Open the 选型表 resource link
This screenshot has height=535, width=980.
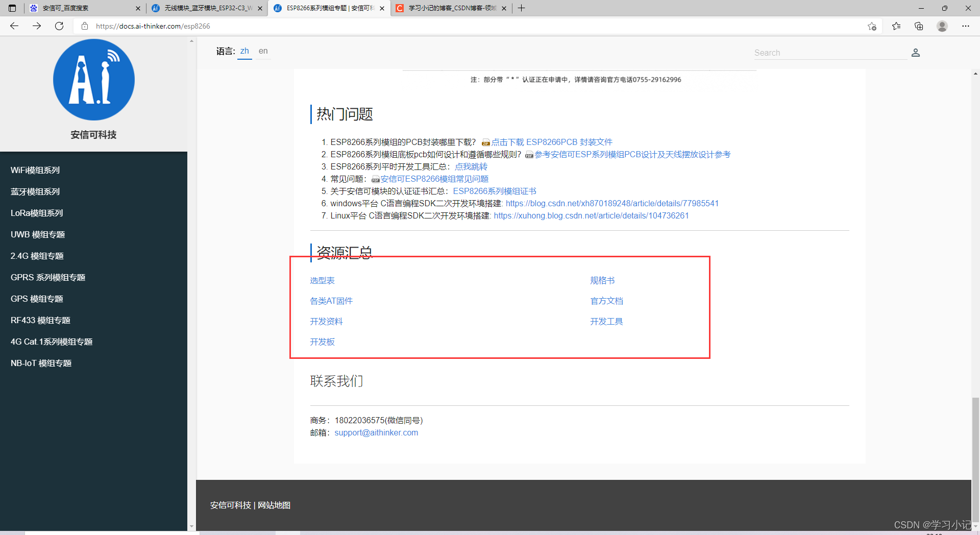[322, 281]
